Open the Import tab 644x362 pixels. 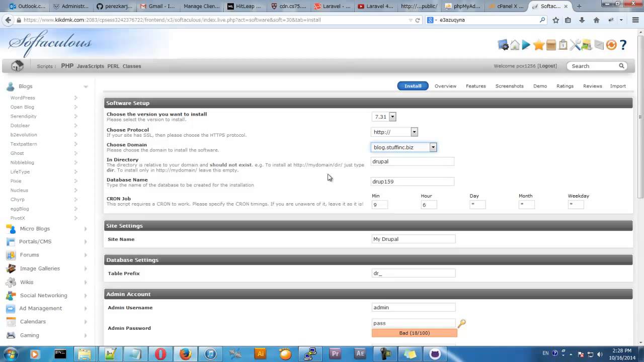(618, 86)
